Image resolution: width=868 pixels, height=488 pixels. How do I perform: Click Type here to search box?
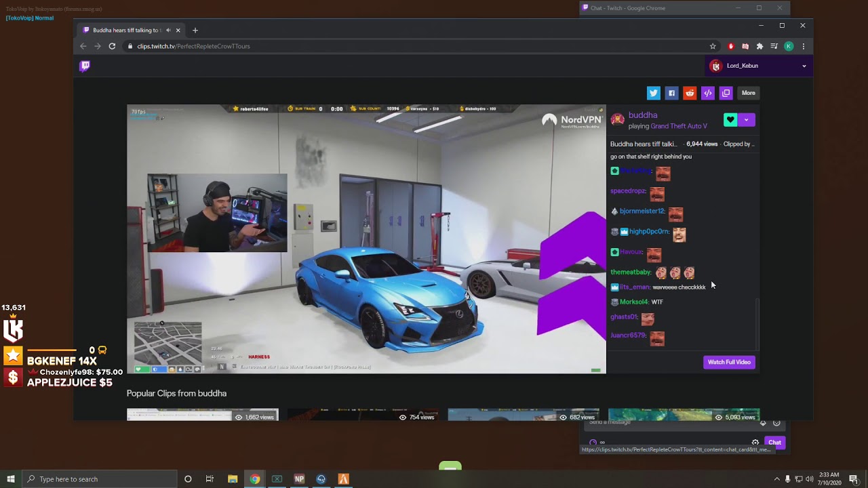(x=100, y=479)
